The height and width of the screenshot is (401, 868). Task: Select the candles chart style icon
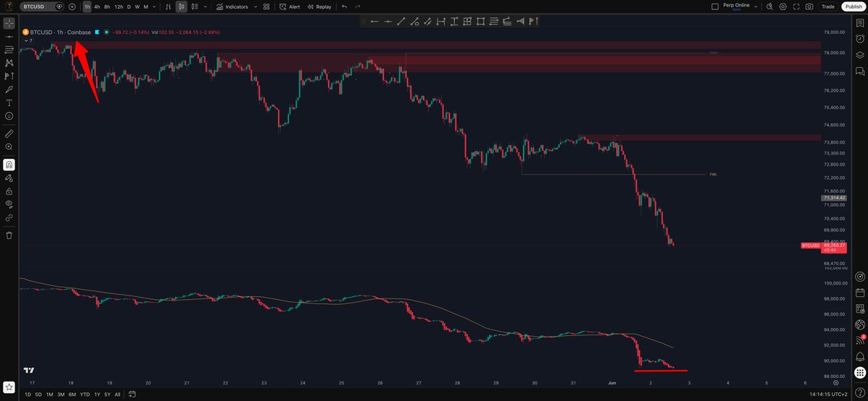click(182, 7)
